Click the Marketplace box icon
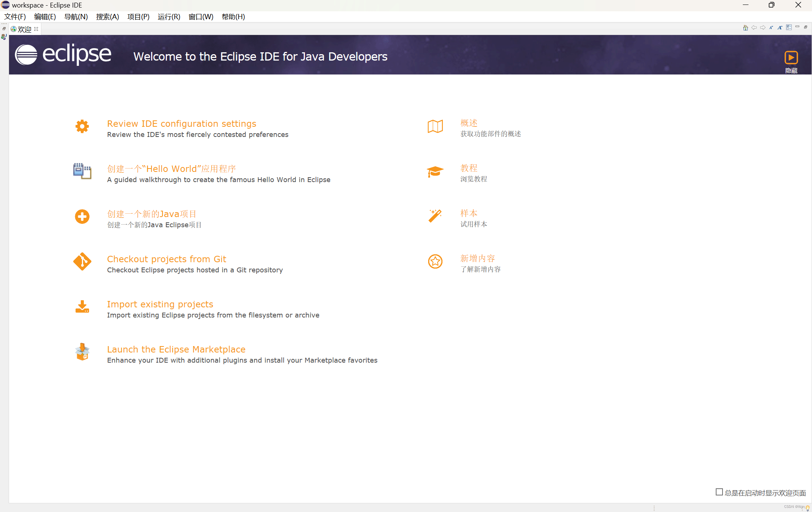Viewport: 812px width, 512px height. coord(82,352)
